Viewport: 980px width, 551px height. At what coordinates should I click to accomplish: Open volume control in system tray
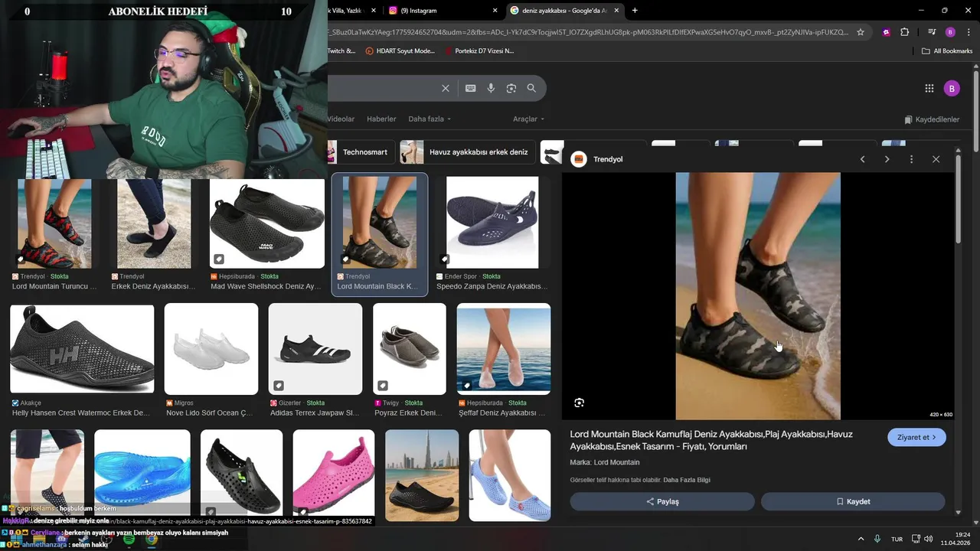tap(929, 539)
